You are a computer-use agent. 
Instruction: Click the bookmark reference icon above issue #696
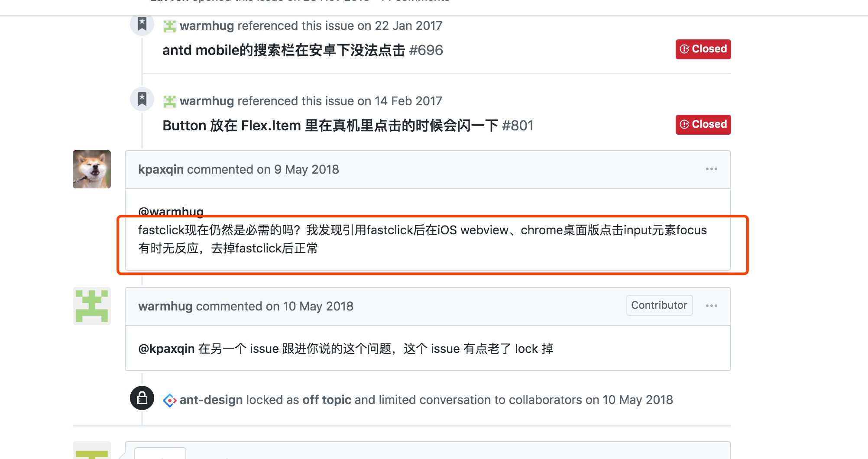click(x=142, y=24)
